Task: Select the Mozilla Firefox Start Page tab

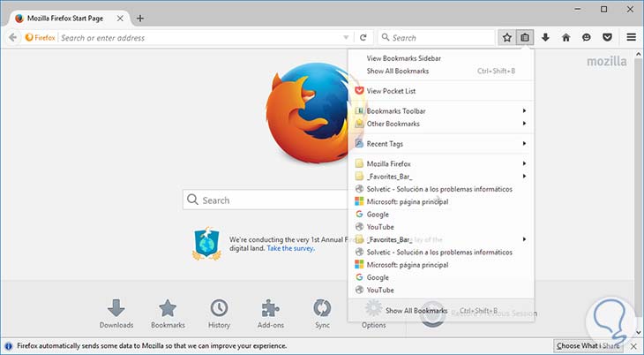Action: (x=70, y=18)
